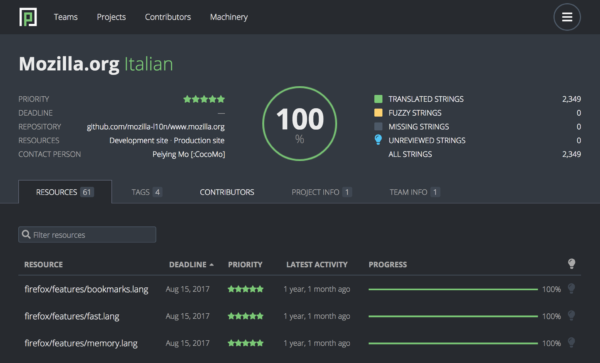Switch to the Contributors tab

(x=227, y=192)
